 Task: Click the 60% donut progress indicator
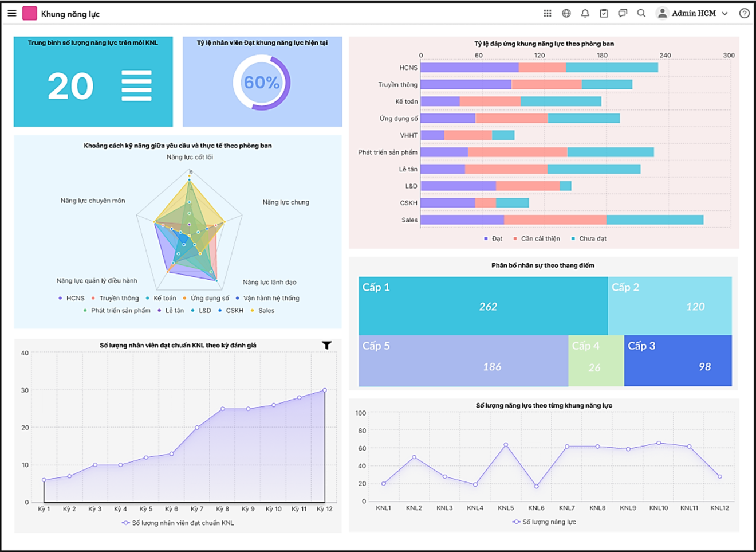[x=262, y=83]
